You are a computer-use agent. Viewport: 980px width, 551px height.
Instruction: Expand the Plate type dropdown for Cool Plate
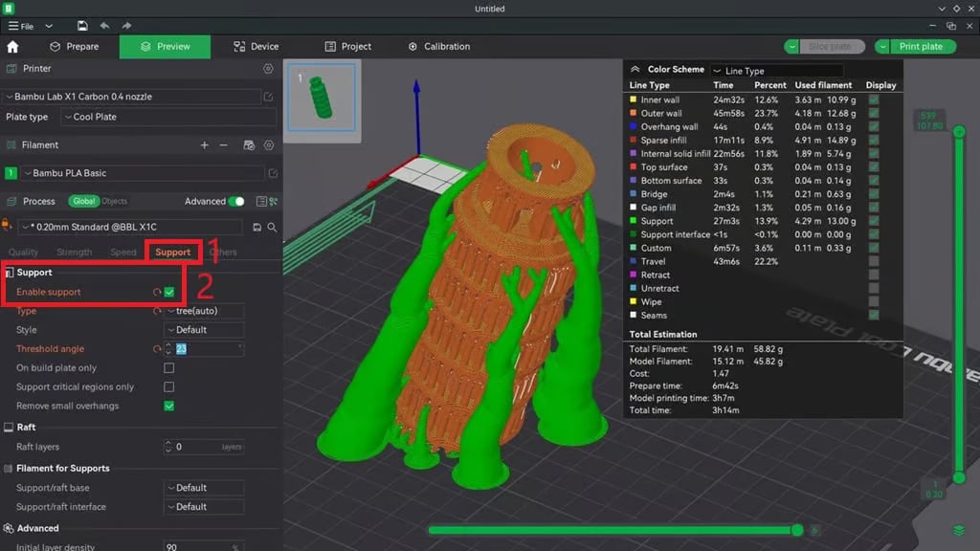153,117
